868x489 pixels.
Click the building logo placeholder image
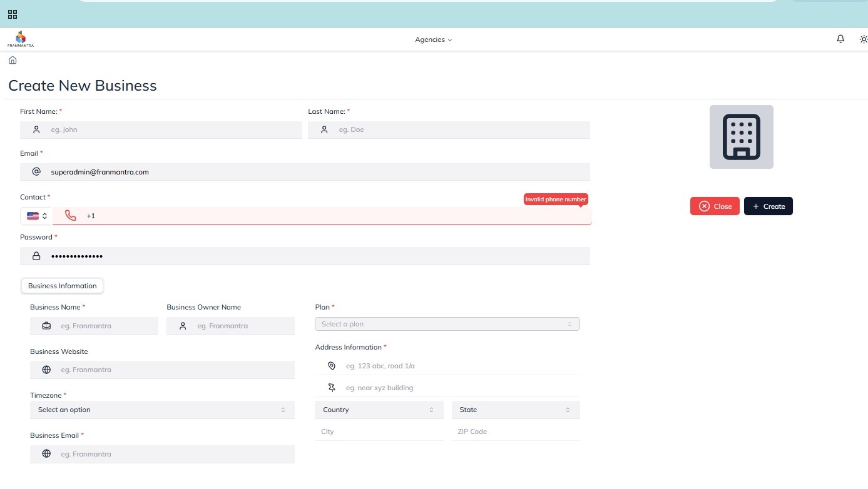click(x=741, y=137)
